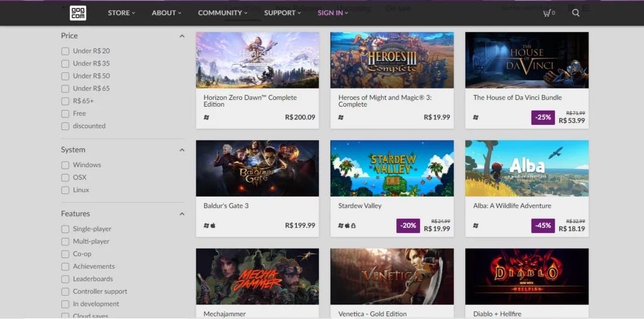The width and height of the screenshot is (644, 319).
Task: Open the Baldur's Gate 3 title link
Action: (x=226, y=206)
